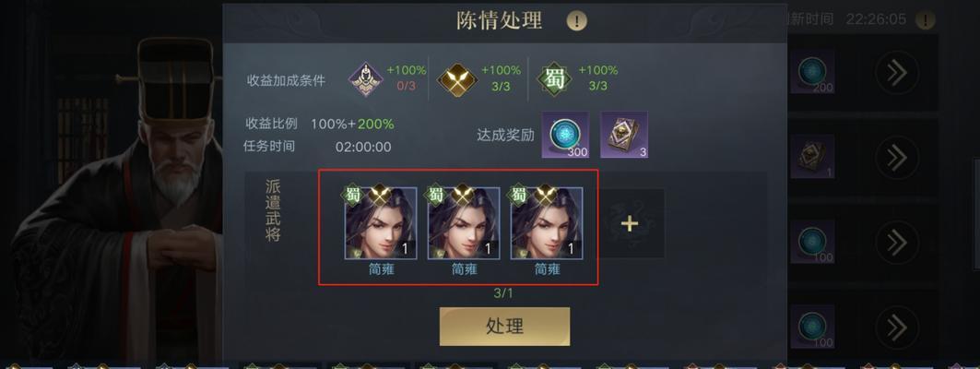The height and width of the screenshot is (369, 980).
Task: Click the 收益比例 200% bonus text
Action: (375, 124)
